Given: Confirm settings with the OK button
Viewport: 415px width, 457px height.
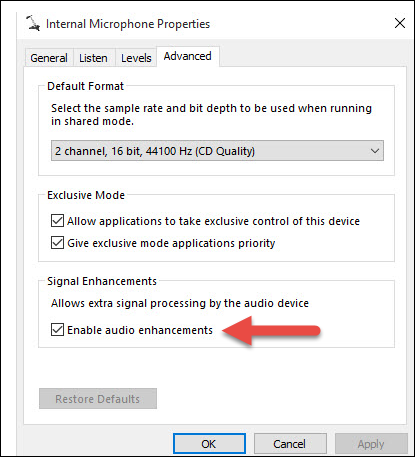Looking at the screenshot, I should click(x=209, y=444).
